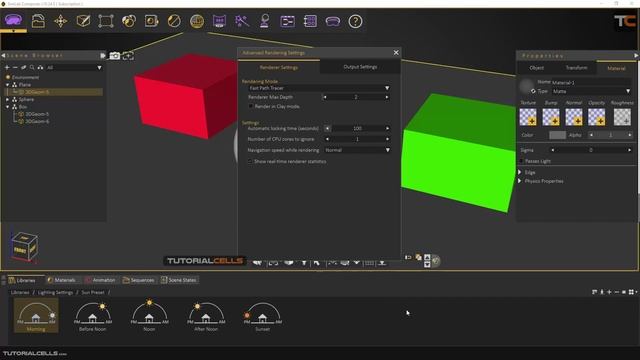Add a Texture map slot
The width and height of the screenshot is (640, 360).
click(x=528, y=117)
